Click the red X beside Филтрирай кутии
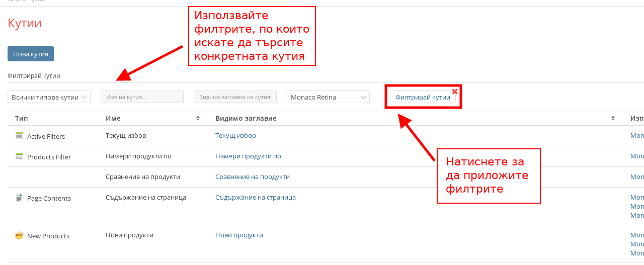 click(x=455, y=92)
